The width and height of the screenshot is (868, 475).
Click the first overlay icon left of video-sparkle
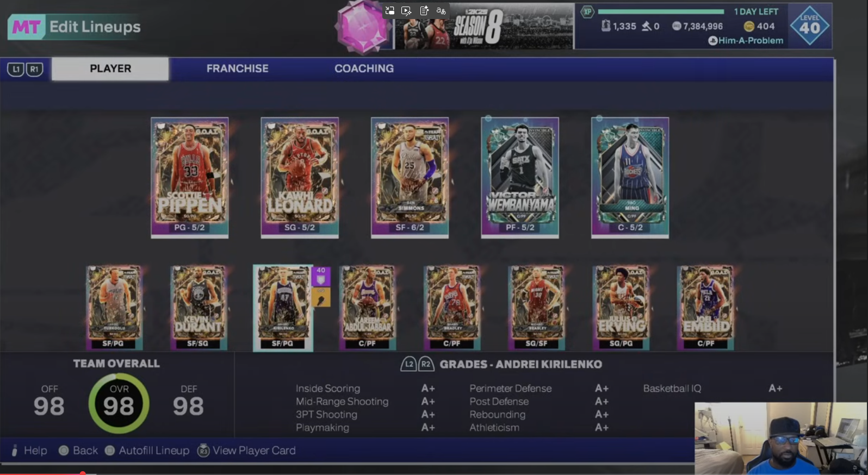[389, 11]
